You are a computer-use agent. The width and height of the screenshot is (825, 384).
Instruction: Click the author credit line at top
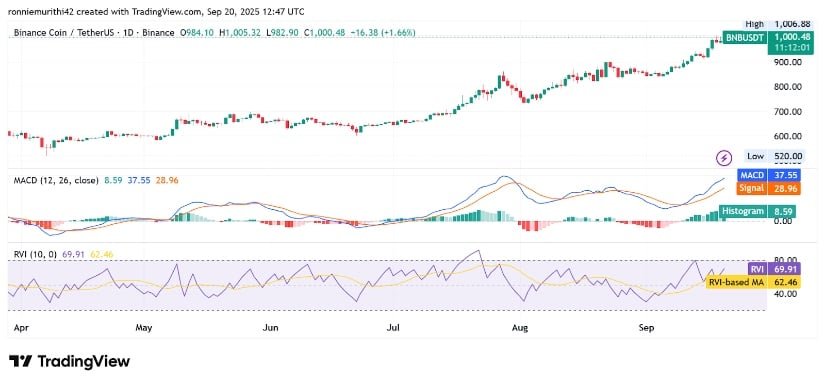156,11
